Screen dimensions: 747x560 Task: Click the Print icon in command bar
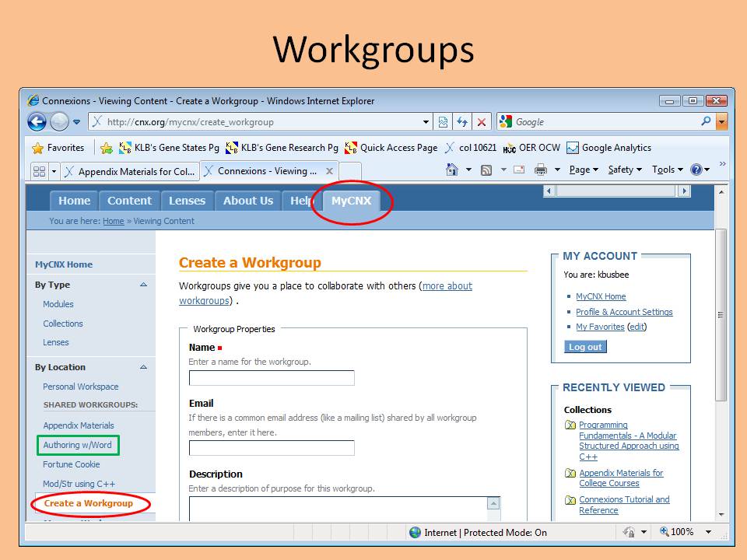point(540,170)
